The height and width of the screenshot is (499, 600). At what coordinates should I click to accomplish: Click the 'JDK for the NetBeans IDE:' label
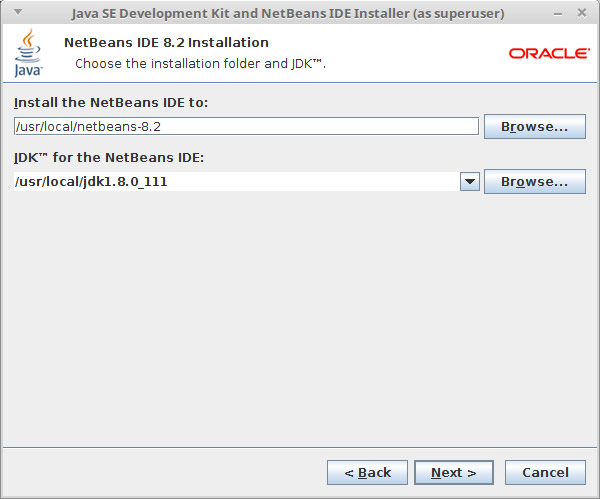click(109, 158)
